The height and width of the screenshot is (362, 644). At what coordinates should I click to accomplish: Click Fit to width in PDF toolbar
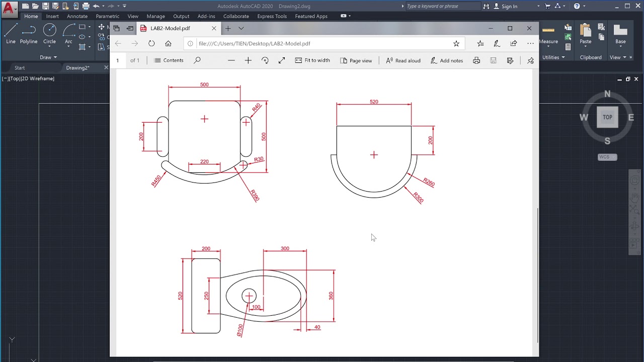pos(312,60)
